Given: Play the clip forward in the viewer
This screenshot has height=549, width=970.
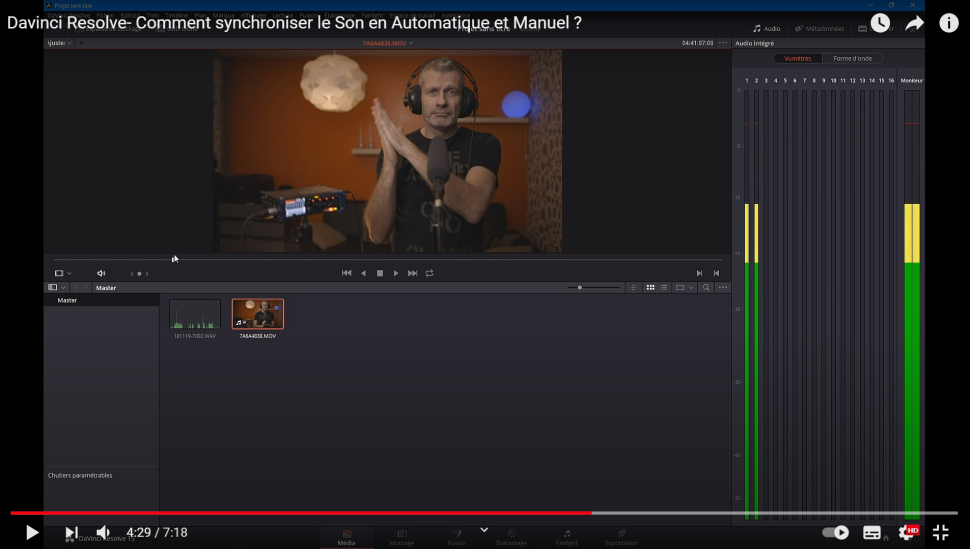Looking at the screenshot, I should coord(396,273).
